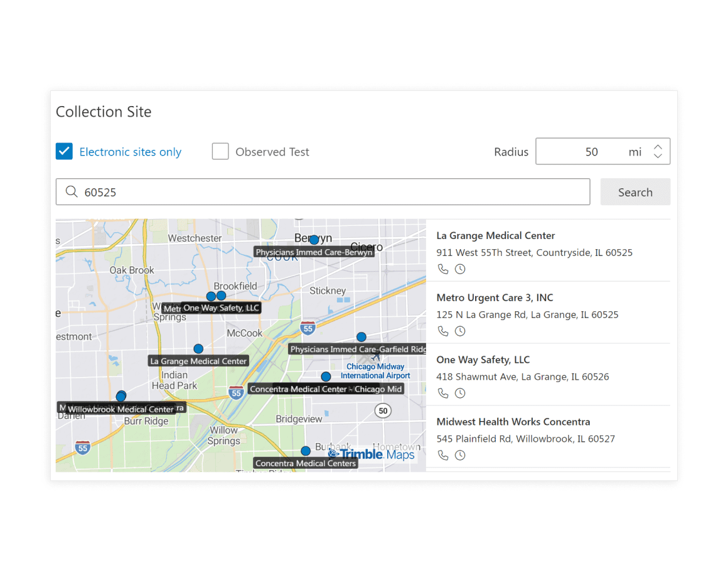Click the One Way Safety, LLC map label
The height and width of the screenshot is (571, 728).
pyautogui.click(x=221, y=308)
